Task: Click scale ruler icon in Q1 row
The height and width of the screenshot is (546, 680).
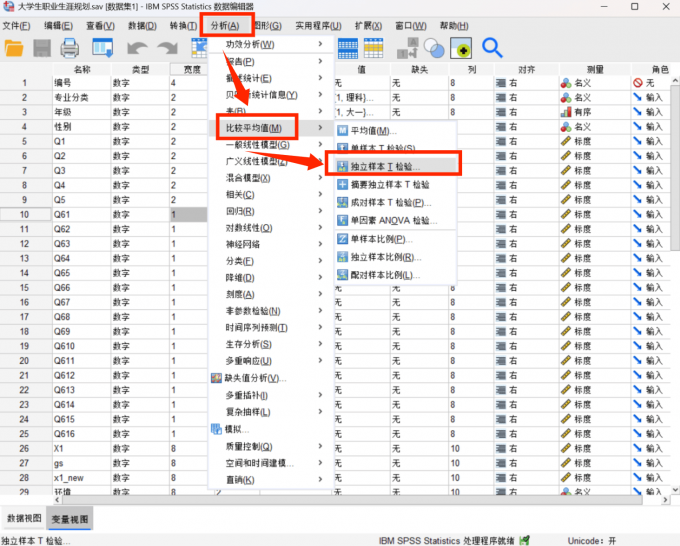Action: [566, 141]
